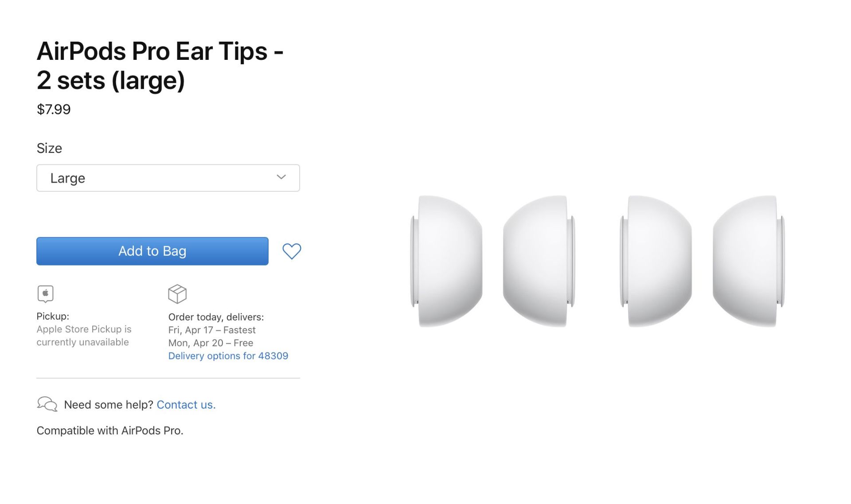Image resolution: width=851 pixels, height=504 pixels.
Task: Click Compatible with AirPods Pro text
Action: (x=110, y=430)
